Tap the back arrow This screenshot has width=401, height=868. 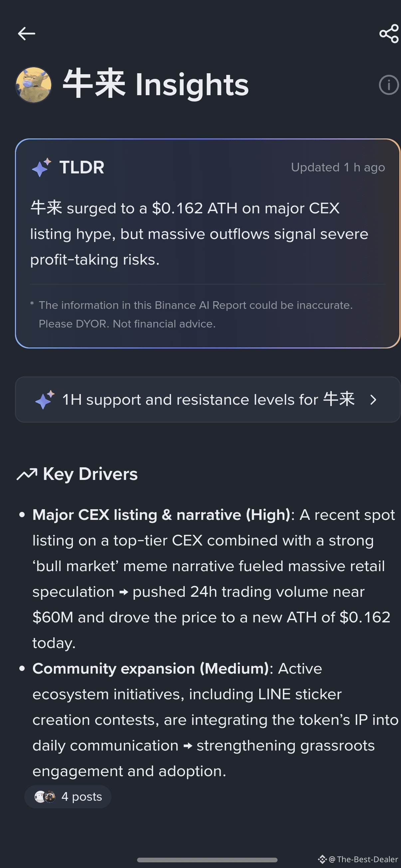[27, 34]
